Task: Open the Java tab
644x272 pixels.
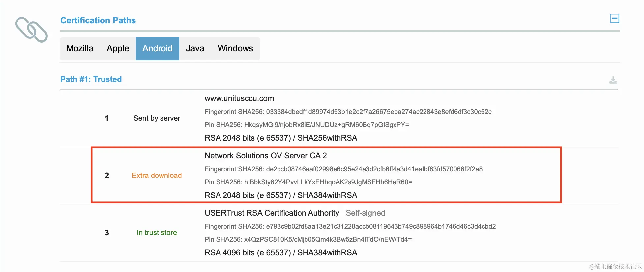Action: (195, 48)
